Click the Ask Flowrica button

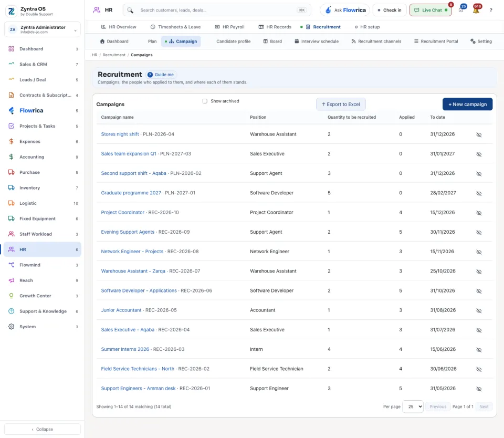345,11
